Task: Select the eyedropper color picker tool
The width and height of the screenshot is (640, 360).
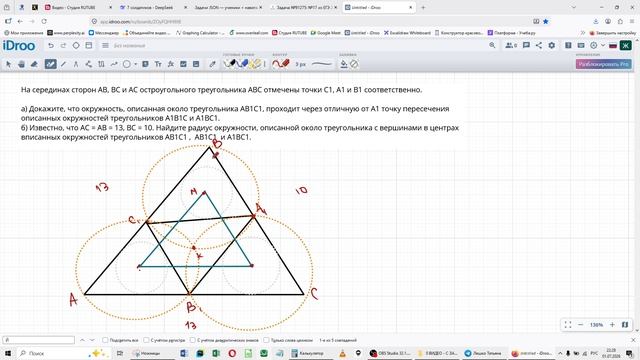Action: pos(212,64)
